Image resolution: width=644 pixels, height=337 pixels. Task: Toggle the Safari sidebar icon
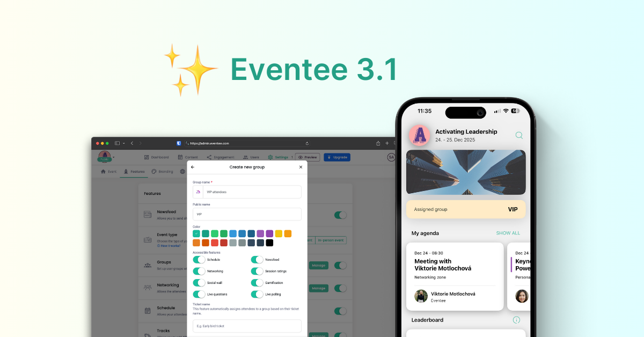(117, 143)
